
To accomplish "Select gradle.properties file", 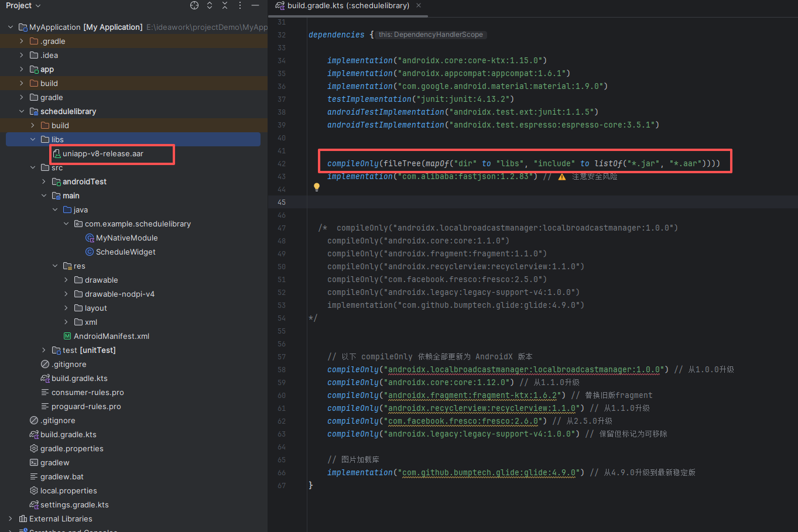I will click(x=72, y=448).
